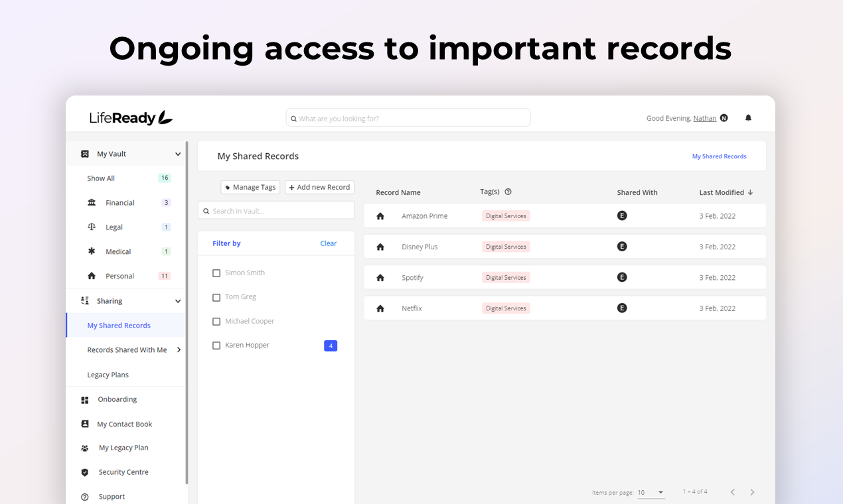
Task: Go to the previous page arrow
Action: [x=733, y=492]
